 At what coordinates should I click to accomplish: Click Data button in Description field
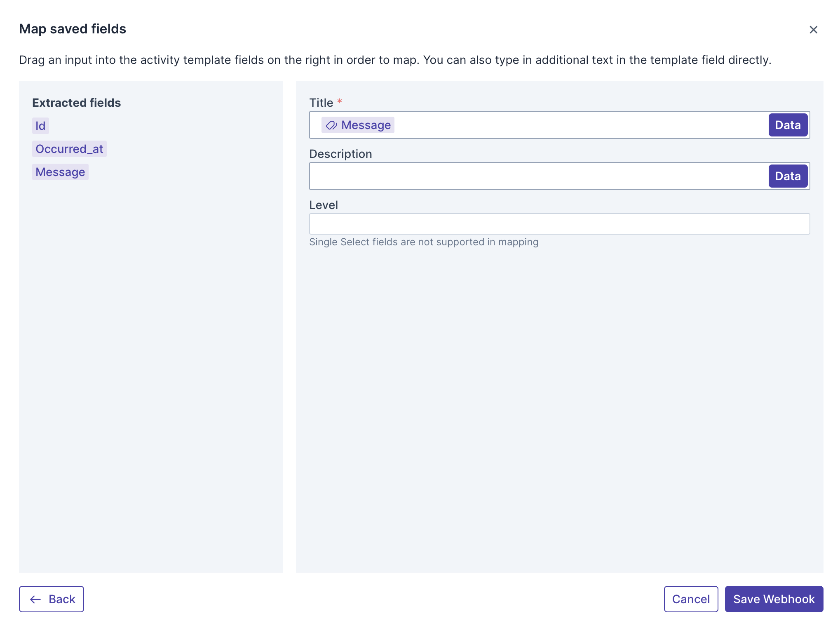point(787,176)
